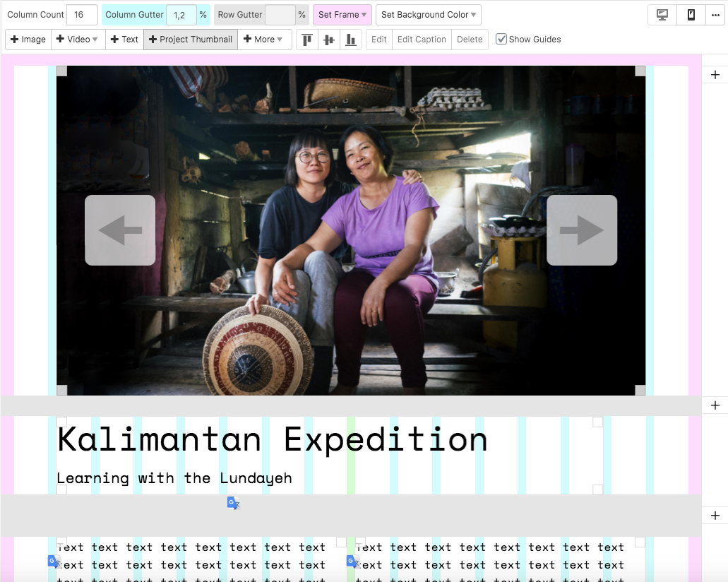This screenshot has width=728, height=582.
Task: Align selected element to vertical middle
Action: point(328,40)
